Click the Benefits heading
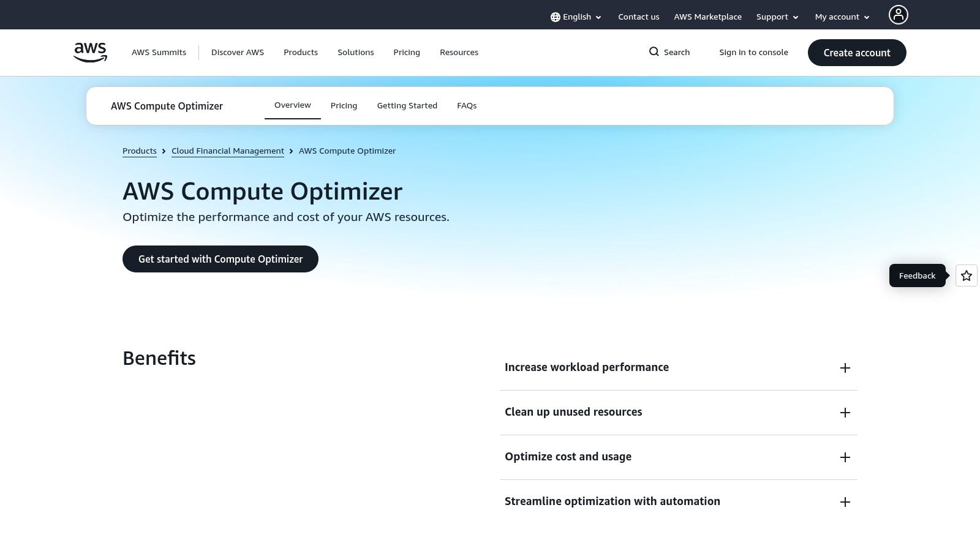The width and height of the screenshot is (980, 551). tap(159, 358)
